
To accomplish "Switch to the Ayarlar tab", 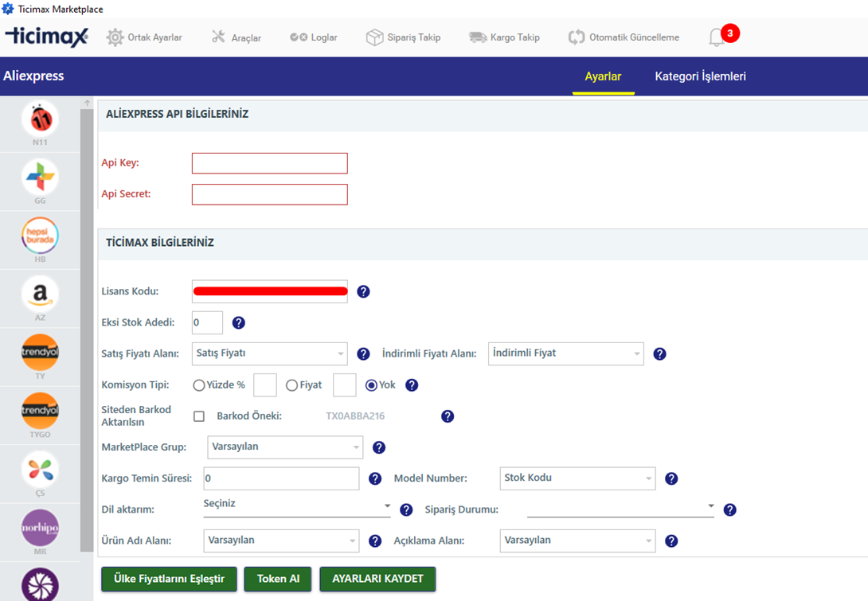I will pyautogui.click(x=603, y=76).
